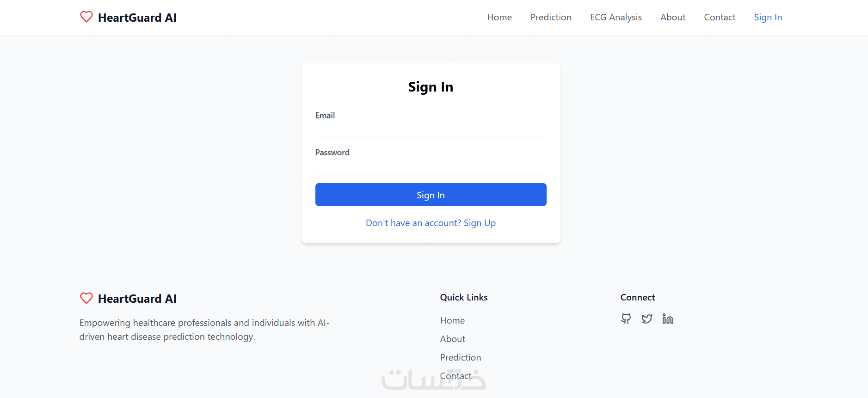Follow the footer Prediction quick link
This screenshot has width=868, height=398.
(460, 357)
